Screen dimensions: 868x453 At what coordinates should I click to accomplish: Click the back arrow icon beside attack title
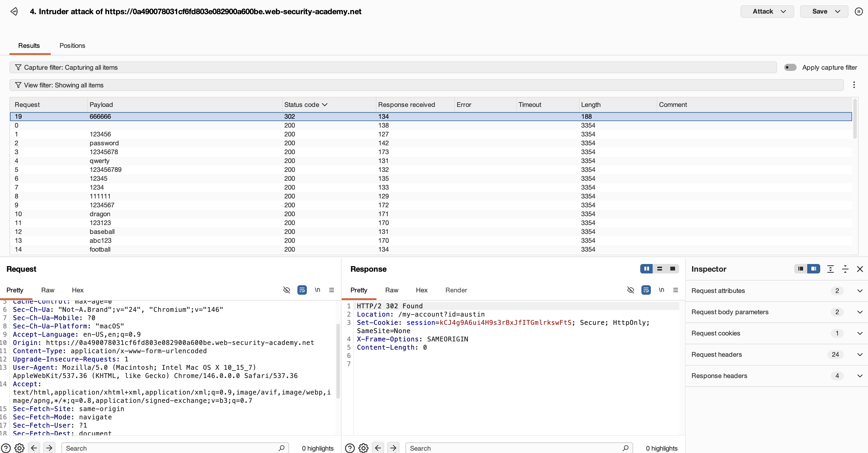[x=14, y=12]
